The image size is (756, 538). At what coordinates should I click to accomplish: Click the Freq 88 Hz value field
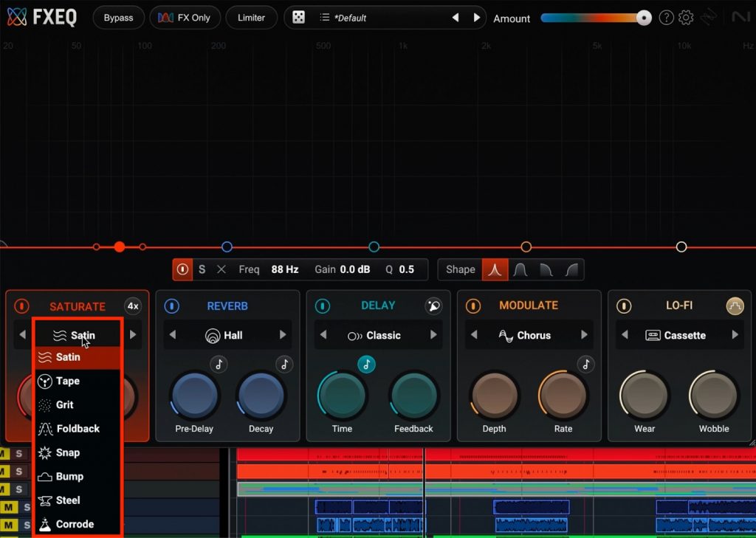[x=284, y=269]
